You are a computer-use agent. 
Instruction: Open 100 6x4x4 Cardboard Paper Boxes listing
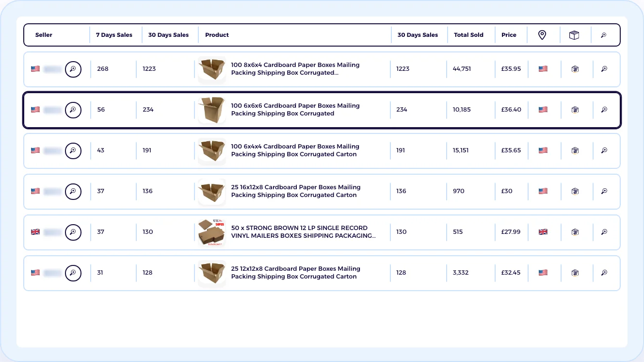tap(295, 150)
